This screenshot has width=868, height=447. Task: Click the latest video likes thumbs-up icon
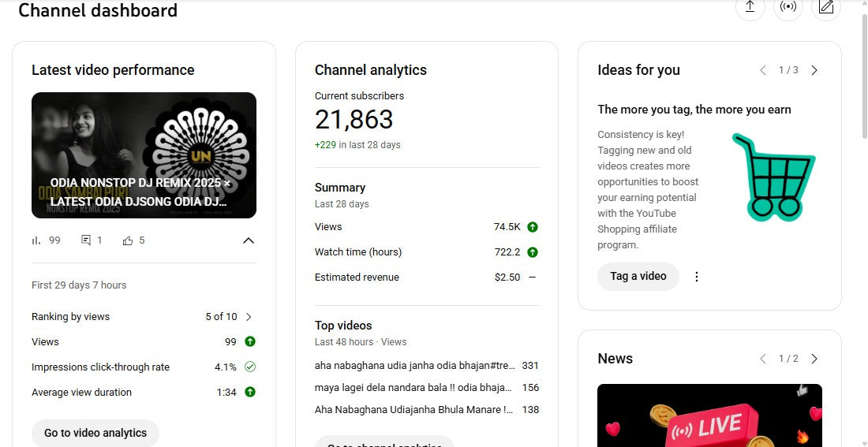128,240
